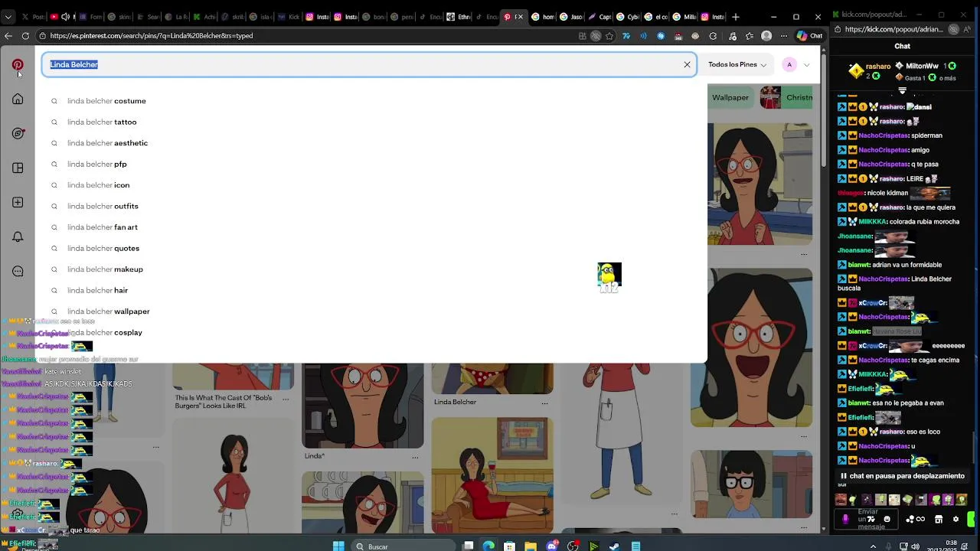Open the browser three-dot settings menu
This screenshot has width=980, height=551.
click(x=783, y=36)
